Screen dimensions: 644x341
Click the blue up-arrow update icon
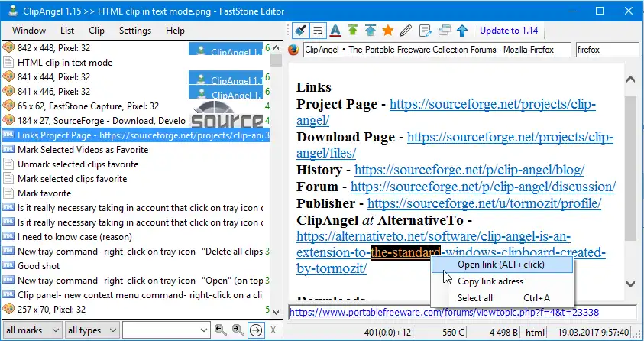click(462, 31)
